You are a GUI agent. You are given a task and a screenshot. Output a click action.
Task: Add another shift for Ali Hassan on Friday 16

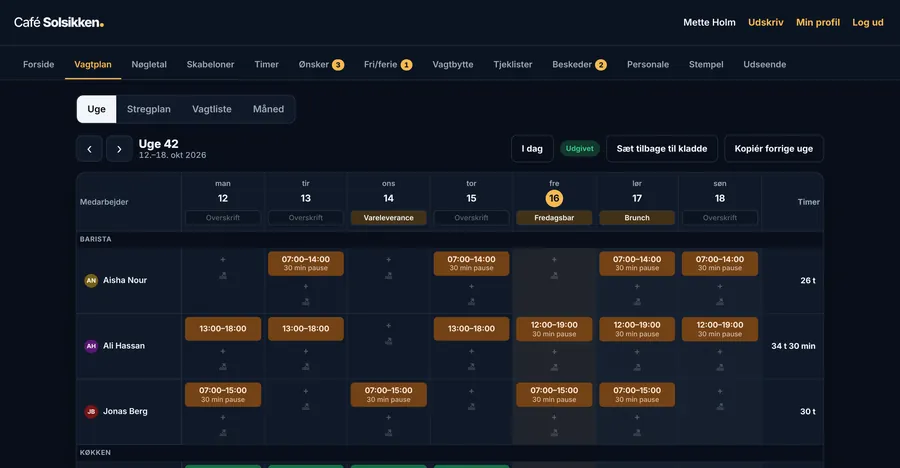(554, 351)
